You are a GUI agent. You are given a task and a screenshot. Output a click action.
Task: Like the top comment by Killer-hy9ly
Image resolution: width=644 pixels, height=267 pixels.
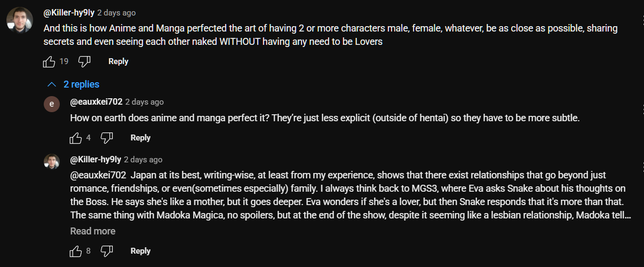(49, 62)
